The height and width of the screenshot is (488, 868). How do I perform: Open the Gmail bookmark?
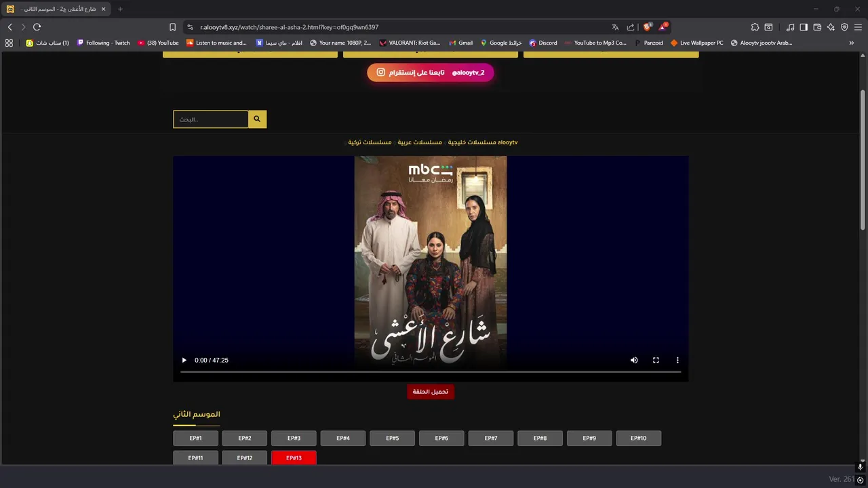[x=460, y=43]
